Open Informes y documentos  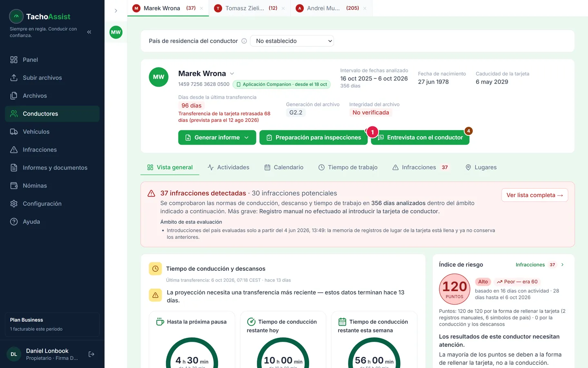click(52, 168)
